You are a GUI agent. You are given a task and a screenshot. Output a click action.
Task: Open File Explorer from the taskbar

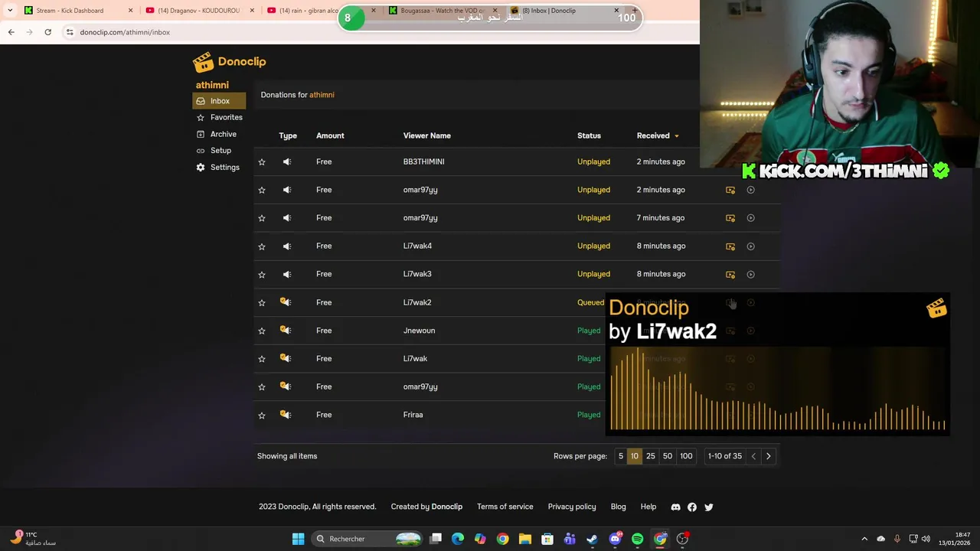click(x=525, y=539)
